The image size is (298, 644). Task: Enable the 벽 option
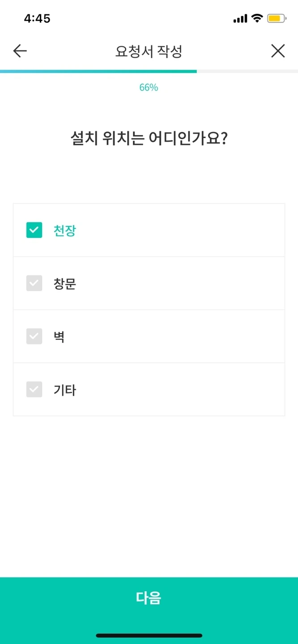34,336
